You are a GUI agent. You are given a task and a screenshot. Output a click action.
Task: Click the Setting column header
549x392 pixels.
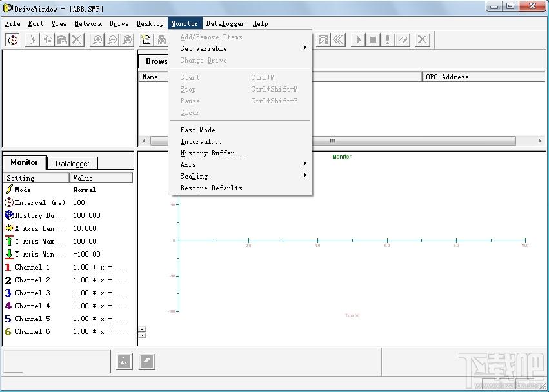(36, 178)
